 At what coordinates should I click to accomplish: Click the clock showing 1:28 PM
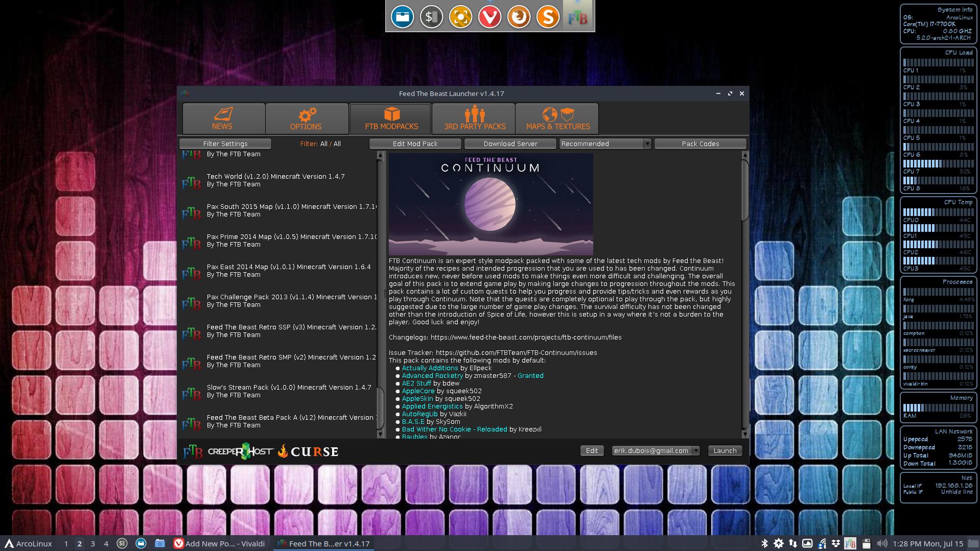point(928,543)
